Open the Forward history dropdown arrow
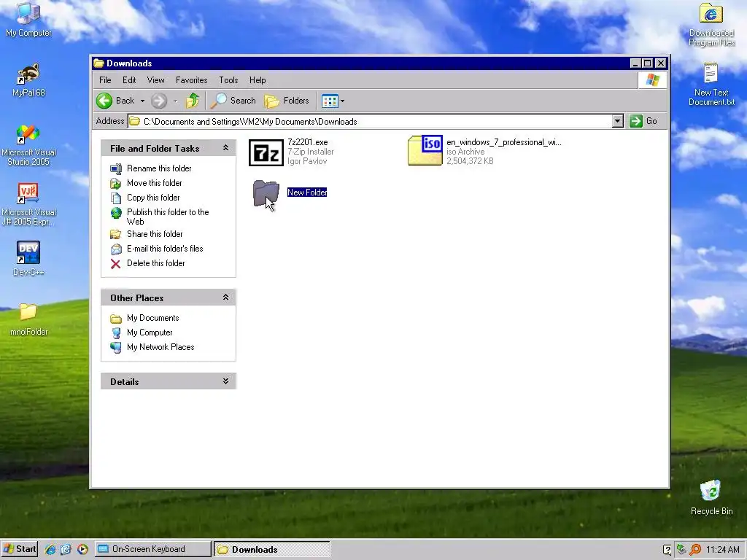The image size is (747, 560). click(176, 101)
